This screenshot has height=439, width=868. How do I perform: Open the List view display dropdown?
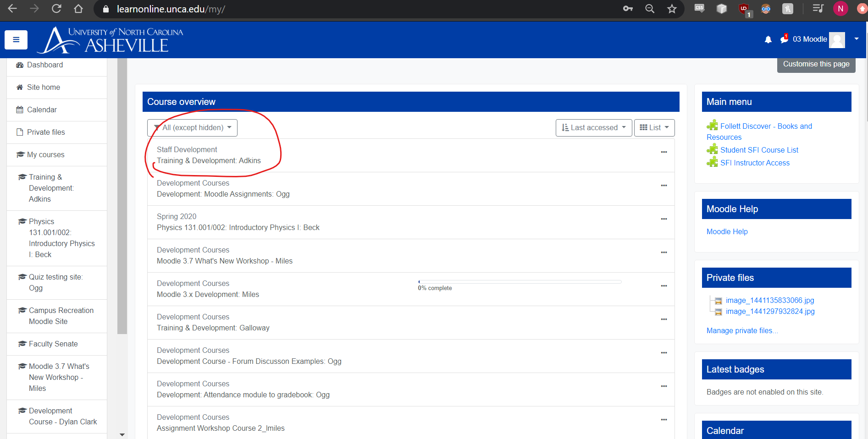pyautogui.click(x=654, y=128)
